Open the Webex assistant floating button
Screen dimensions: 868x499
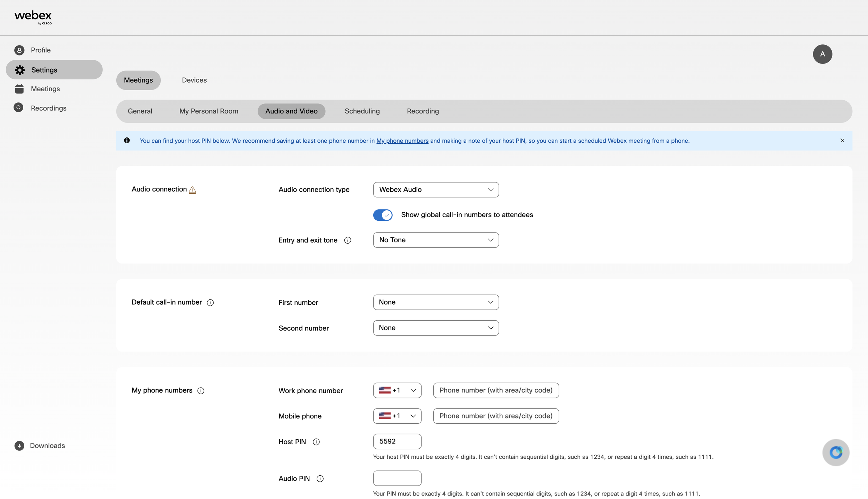coord(836,452)
